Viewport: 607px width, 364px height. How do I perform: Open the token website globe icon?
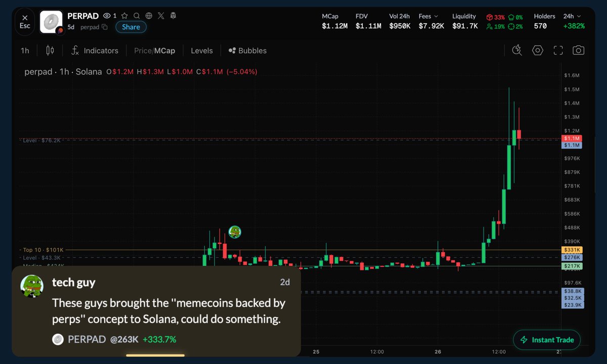148,16
